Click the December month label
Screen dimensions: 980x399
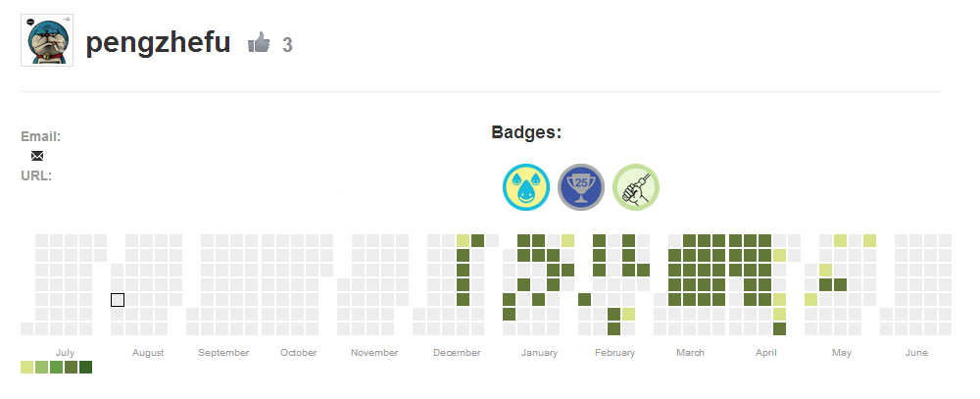coord(457,353)
